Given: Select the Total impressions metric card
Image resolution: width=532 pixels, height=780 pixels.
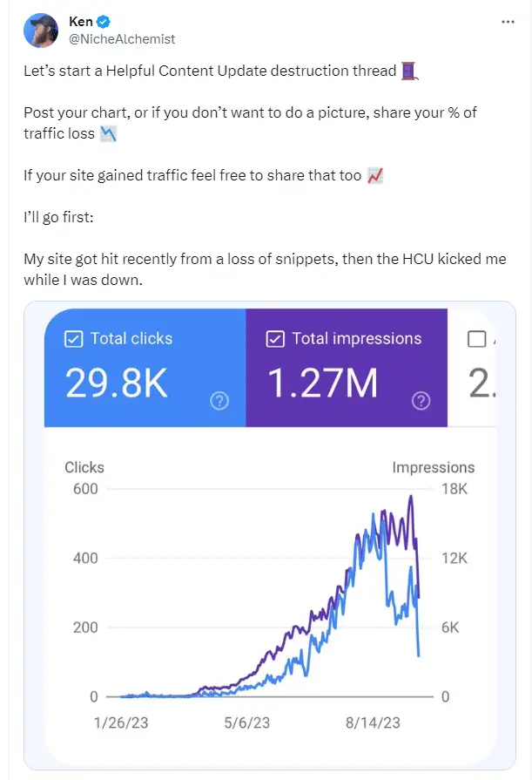Looking at the screenshot, I should (x=347, y=368).
